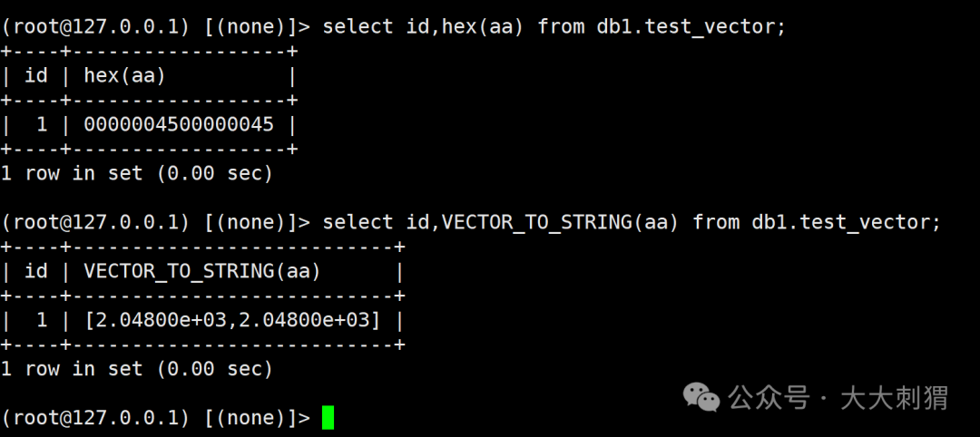Viewport: 980px width, 437px height.
Task: Click the 公众号 watermark text
Action: [x=769, y=397]
